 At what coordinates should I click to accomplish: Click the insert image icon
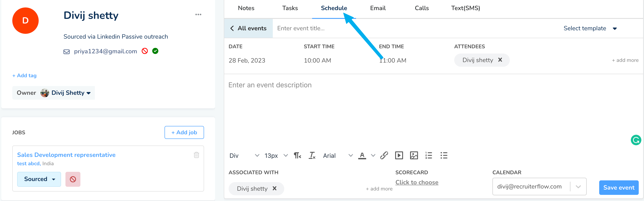pos(414,155)
